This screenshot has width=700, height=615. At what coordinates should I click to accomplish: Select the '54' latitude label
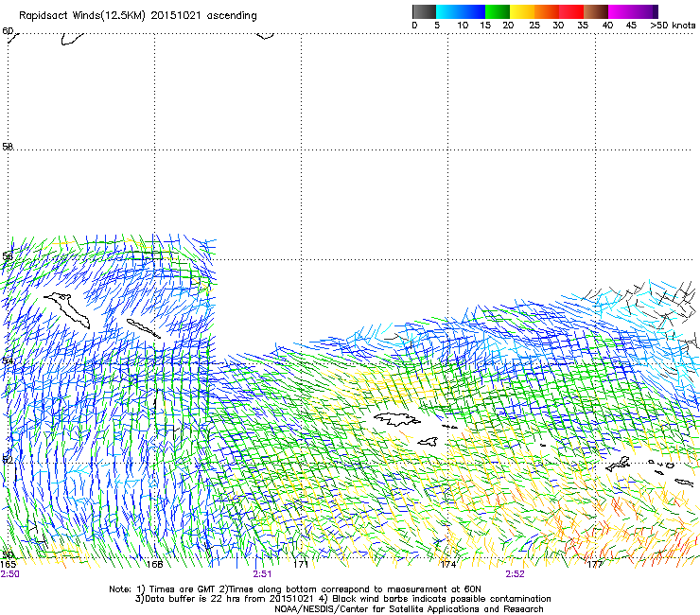coord(8,360)
